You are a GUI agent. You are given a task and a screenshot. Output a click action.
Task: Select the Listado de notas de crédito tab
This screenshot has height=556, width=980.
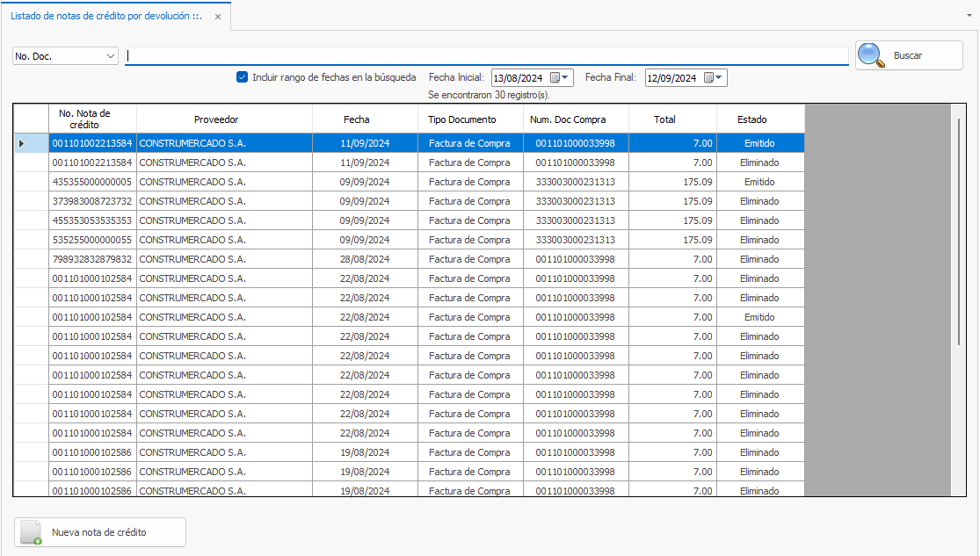click(105, 17)
